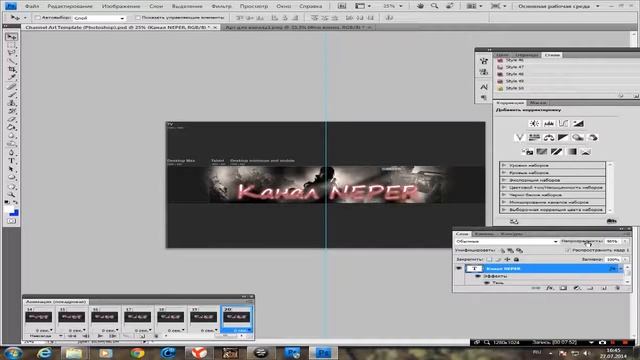Select the Pen tool
Image resolution: width=640 pixels, height=360 pixels.
point(11,152)
